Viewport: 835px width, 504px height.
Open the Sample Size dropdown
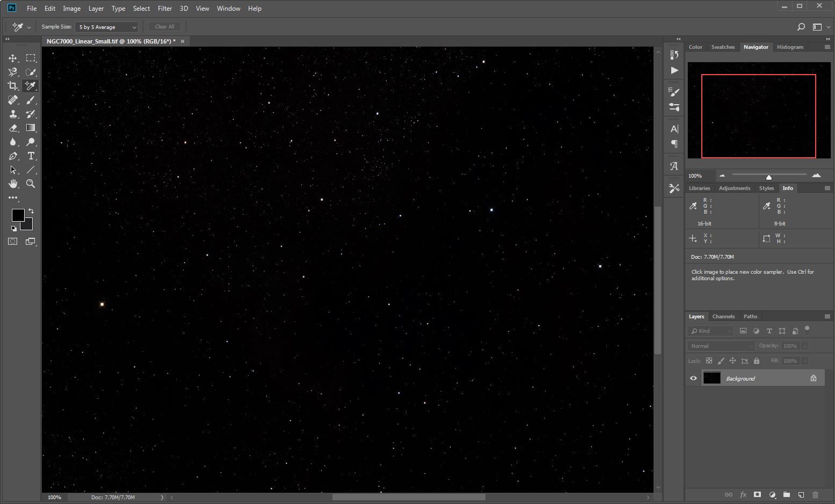107,27
